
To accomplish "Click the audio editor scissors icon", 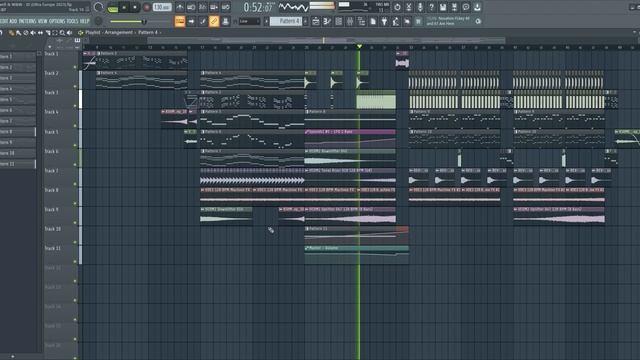I will point(409,7).
